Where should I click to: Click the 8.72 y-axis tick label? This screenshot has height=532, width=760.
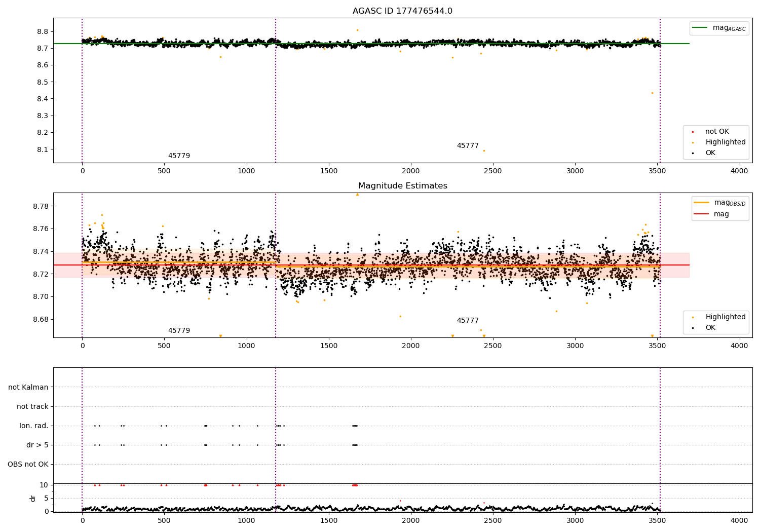(x=41, y=274)
